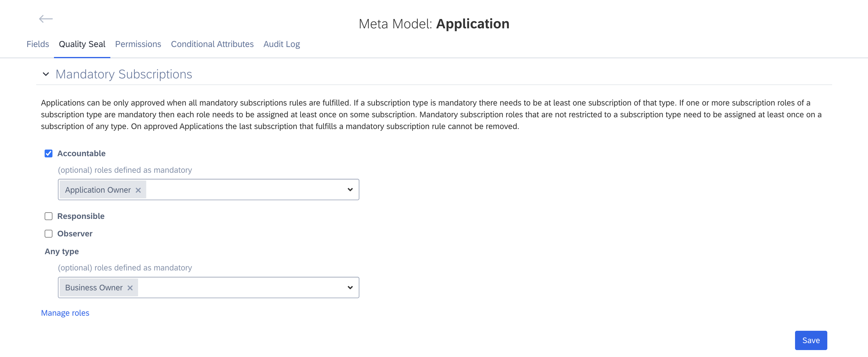Click the Quality Seal tab icon area
This screenshot has height=357, width=868.
tap(82, 44)
